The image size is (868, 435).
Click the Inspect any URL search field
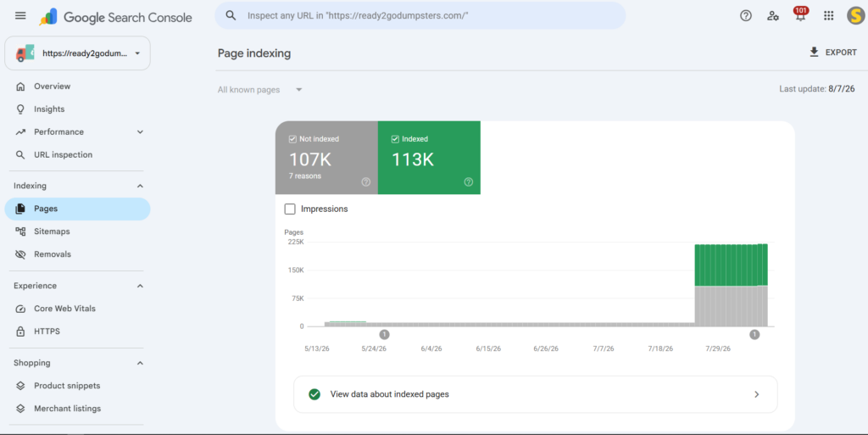pyautogui.click(x=420, y=15)
